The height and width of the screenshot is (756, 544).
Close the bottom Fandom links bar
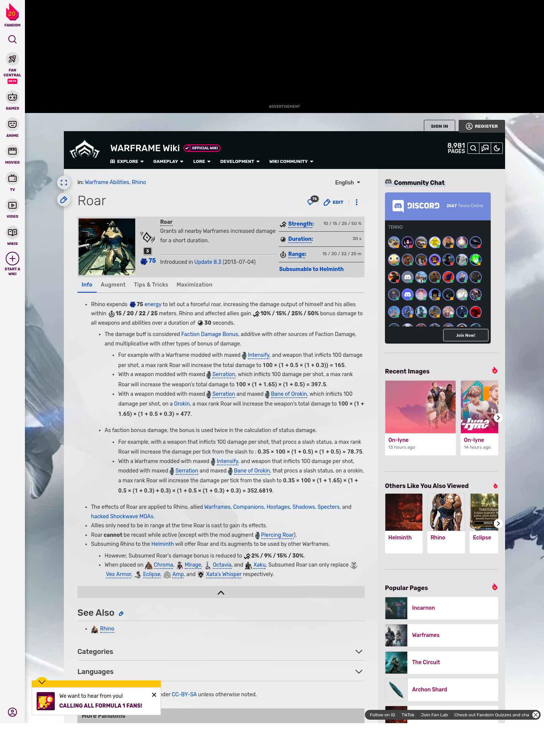tap(535, 715)
